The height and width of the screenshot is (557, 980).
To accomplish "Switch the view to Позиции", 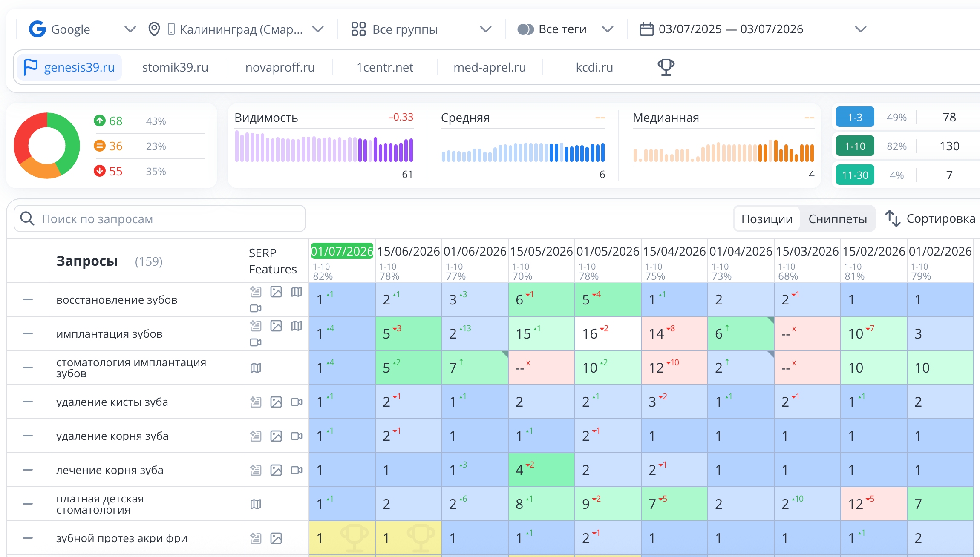I will [767, 219].
